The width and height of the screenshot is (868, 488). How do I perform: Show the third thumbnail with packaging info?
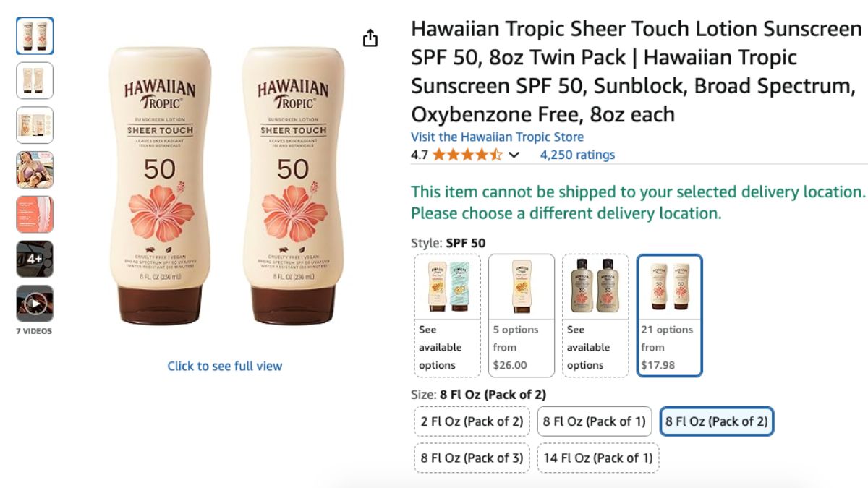[x=35, y=125]
